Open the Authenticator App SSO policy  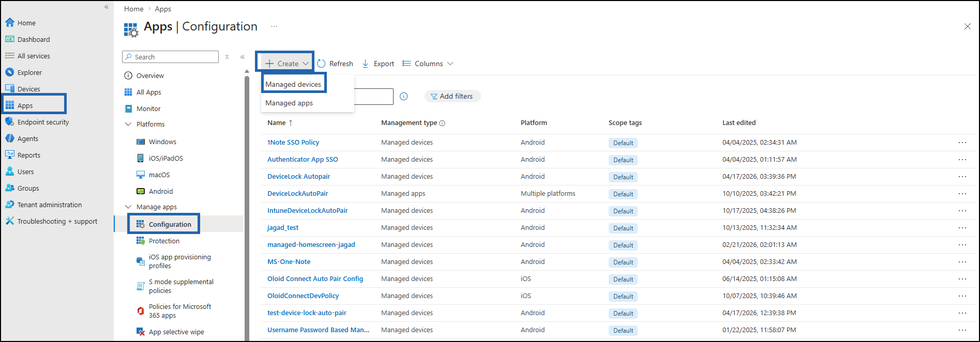click(x=303, y=159)
